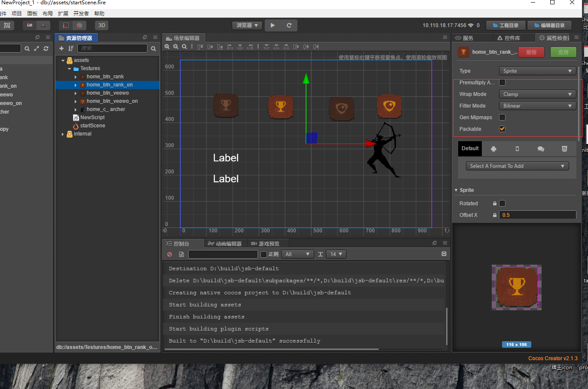Open the preview platform 浏览器 dropdown
The width and height of the screenshot is (588, 389).
pos(247,25)
